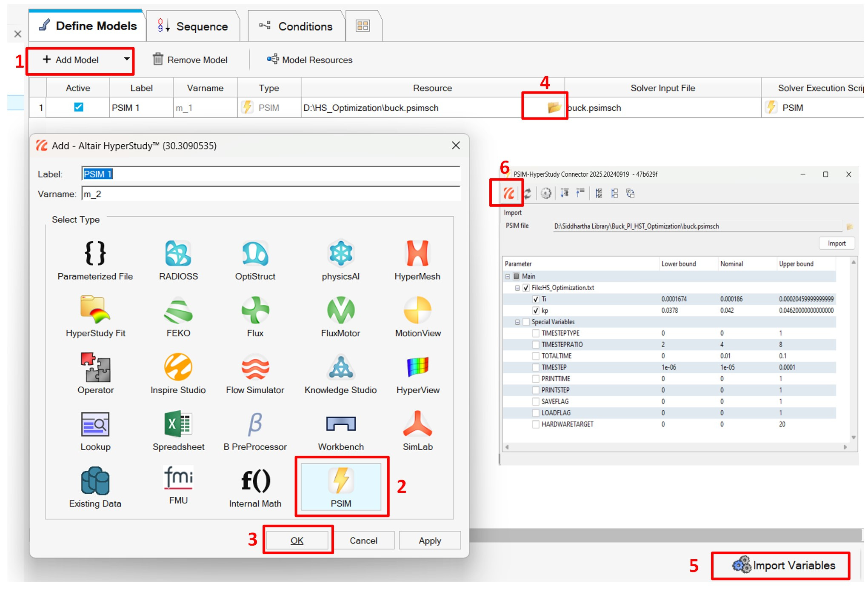
Task: Enable the TIMESTEPTYPE checkbox
Action: (536, 333)
